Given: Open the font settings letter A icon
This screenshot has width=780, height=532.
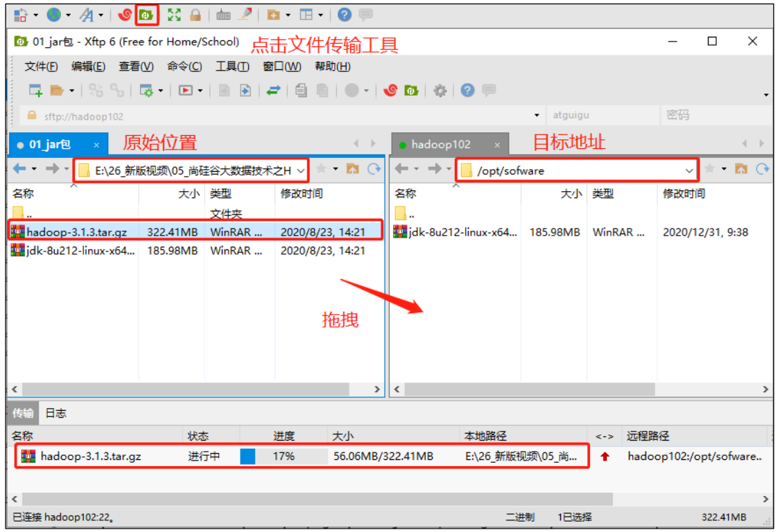Looking at the screenshot, I should coord(87,15).
